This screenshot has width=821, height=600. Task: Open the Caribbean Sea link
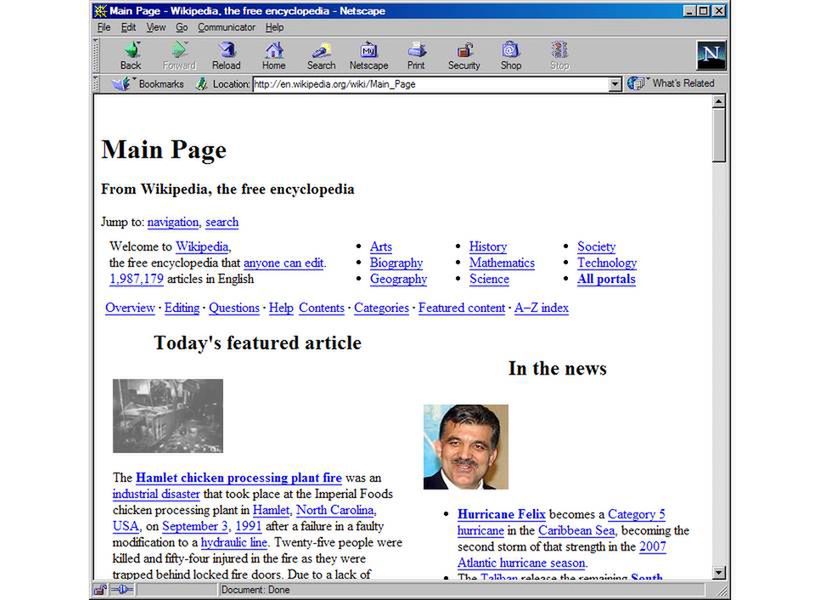(x=576, y=530)
